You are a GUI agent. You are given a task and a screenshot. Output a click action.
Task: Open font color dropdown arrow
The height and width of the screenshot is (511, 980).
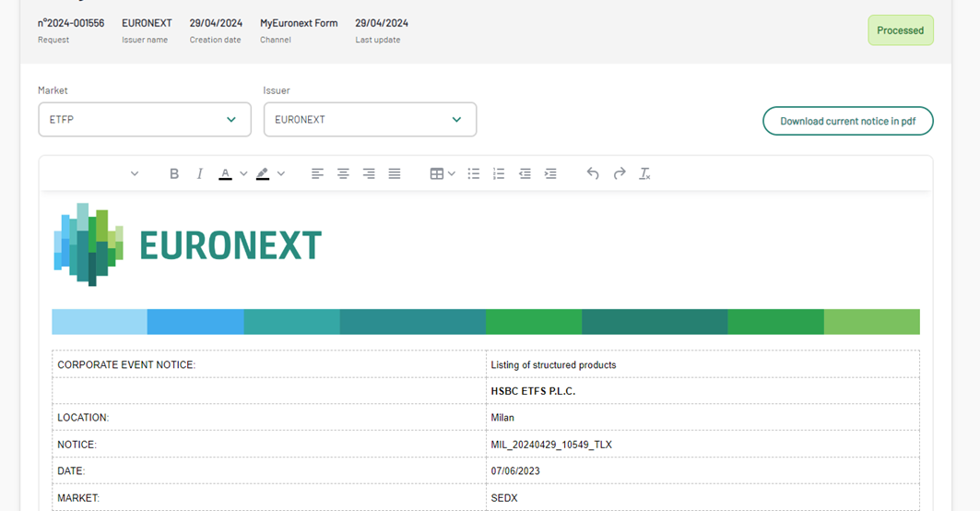(243, 174)
